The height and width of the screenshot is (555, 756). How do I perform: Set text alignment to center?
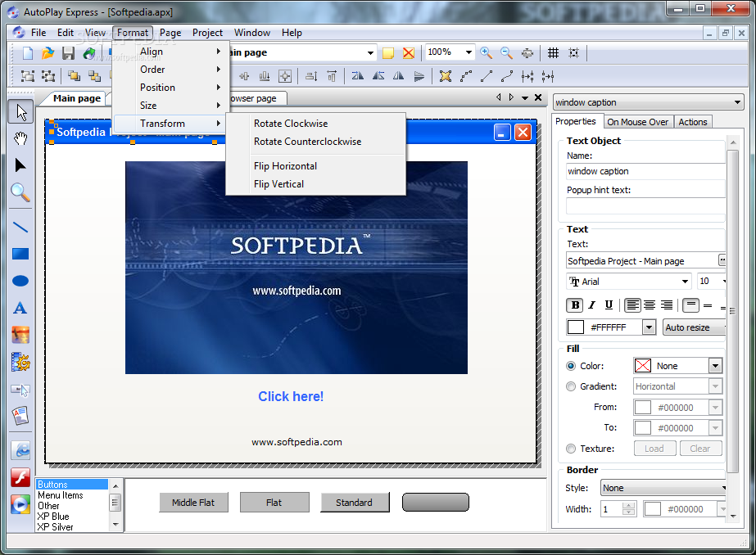click(x=650, y=305)
